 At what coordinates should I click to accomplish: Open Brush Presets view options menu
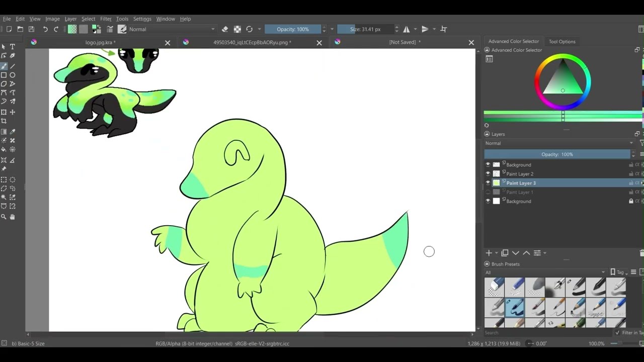[634, 272]
